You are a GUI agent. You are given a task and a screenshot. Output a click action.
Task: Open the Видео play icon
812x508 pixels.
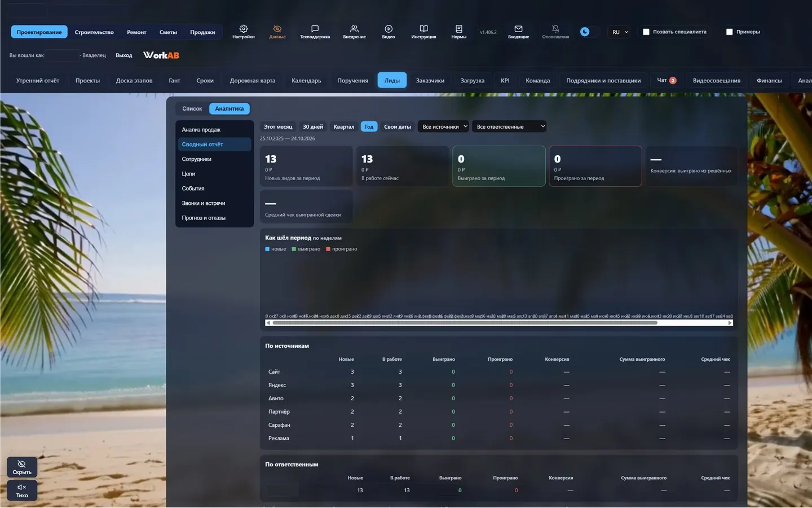click(389, 29)
